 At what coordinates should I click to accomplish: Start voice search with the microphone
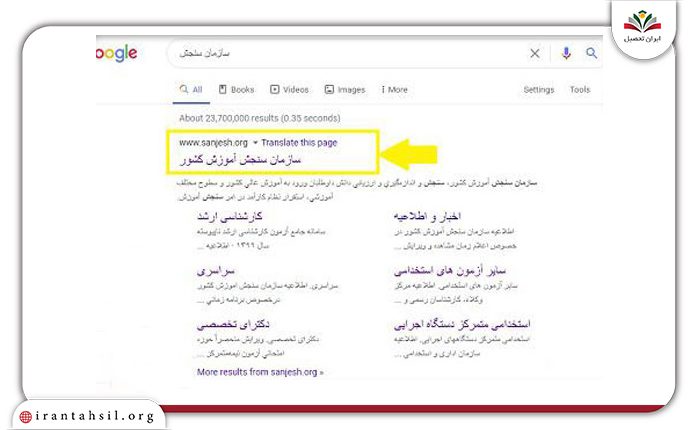(566, 53)
